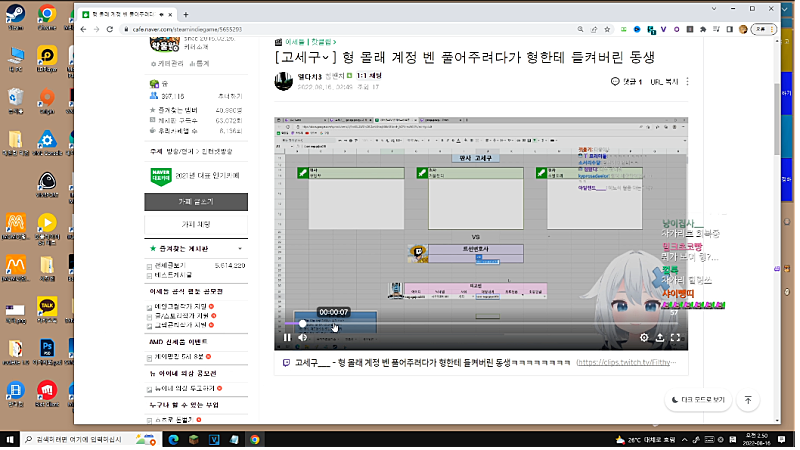Open video player settings gear
The image size is (800, 450).
(x=644, y=337)
